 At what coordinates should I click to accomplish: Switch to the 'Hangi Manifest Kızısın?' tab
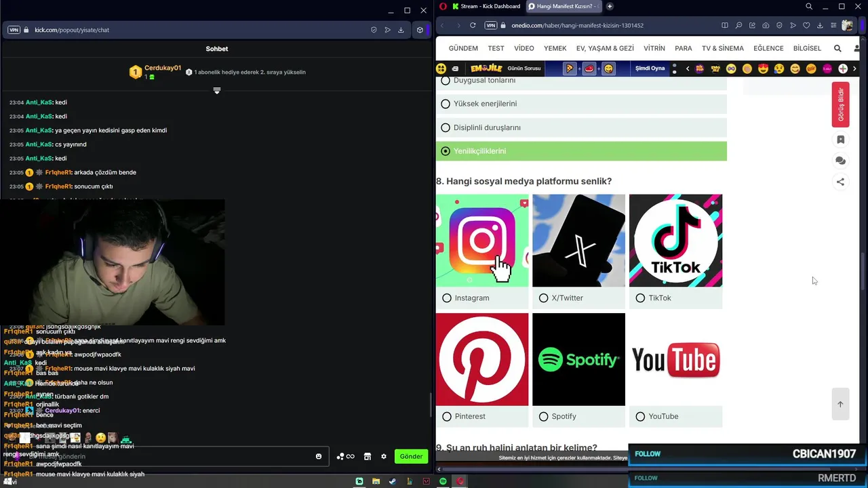564,6
